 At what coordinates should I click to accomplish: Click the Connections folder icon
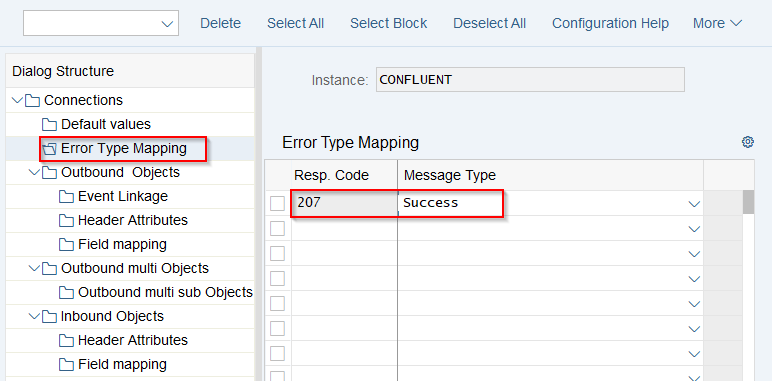[x=32, y=100]
